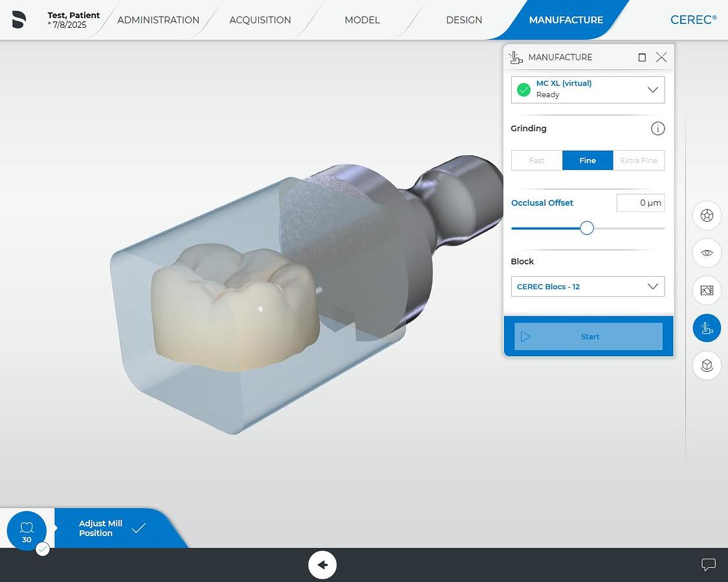Adjust the Occlusal Offset slider handle
This screenshot has height=582, width=728.
pyautogui.click(x=586, y=228)
